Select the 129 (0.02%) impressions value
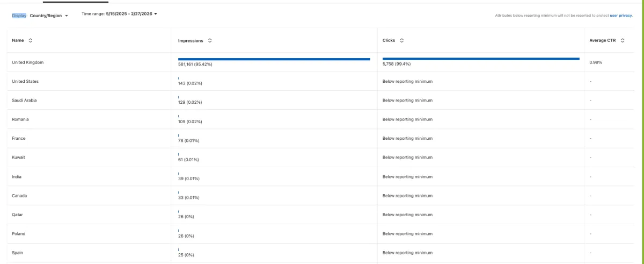This screenshot has height=264, width=644. tap(190, 102)
